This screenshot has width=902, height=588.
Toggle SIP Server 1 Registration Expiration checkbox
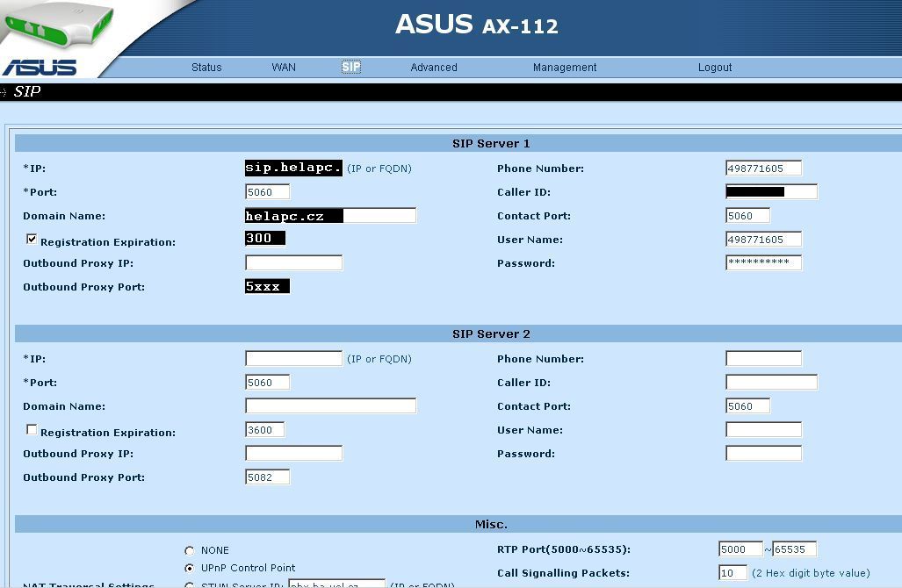[x=32, y=239]
